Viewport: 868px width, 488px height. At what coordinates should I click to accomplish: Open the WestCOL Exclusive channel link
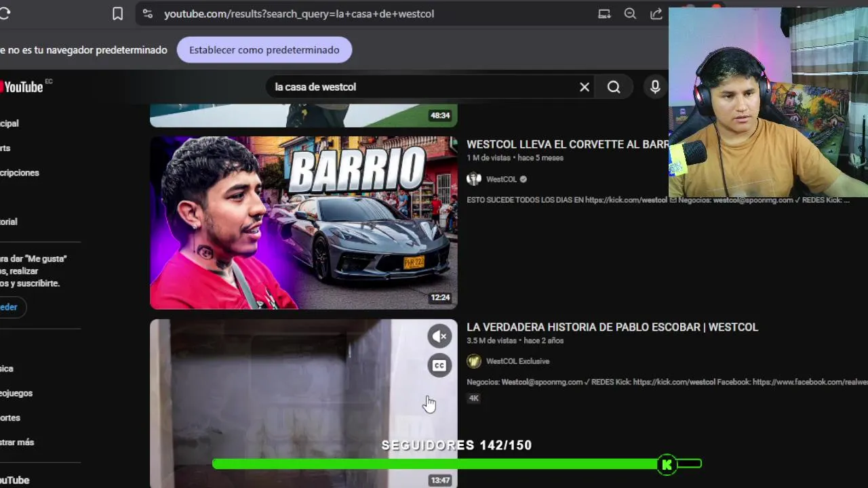(517, 361)
